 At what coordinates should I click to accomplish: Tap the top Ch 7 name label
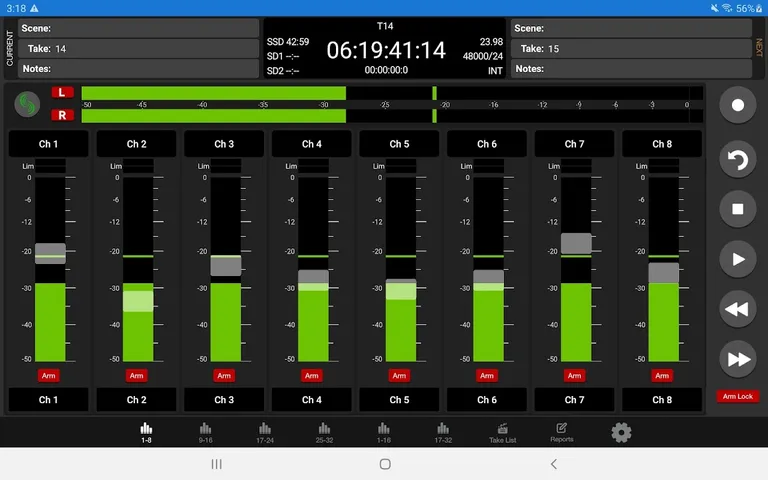click(574, 144)
